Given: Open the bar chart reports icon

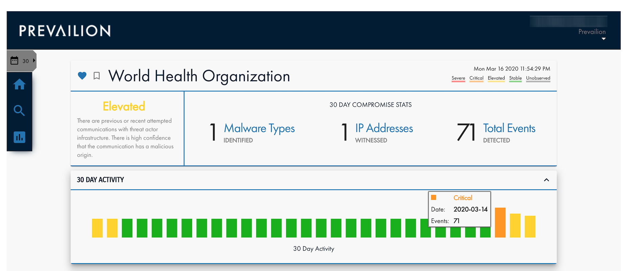Looking at the screenshot, I should point(19,137).
